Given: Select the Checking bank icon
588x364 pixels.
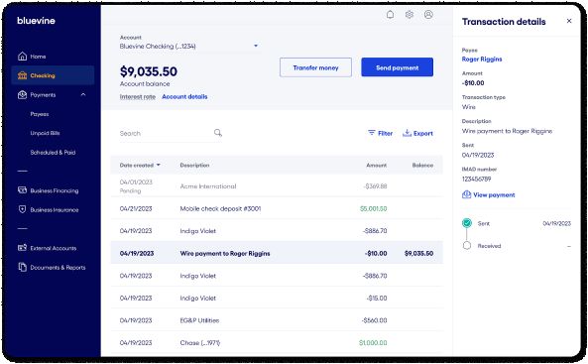Looking at the screenshot, I should pyautogui.click(x=23, y=75).
